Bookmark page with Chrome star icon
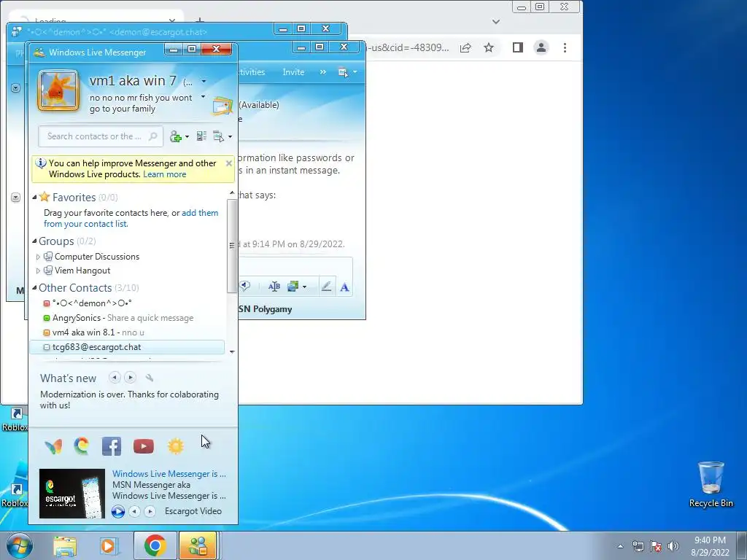This screenshot has width=747, height=560. click(x=489, y=47)
